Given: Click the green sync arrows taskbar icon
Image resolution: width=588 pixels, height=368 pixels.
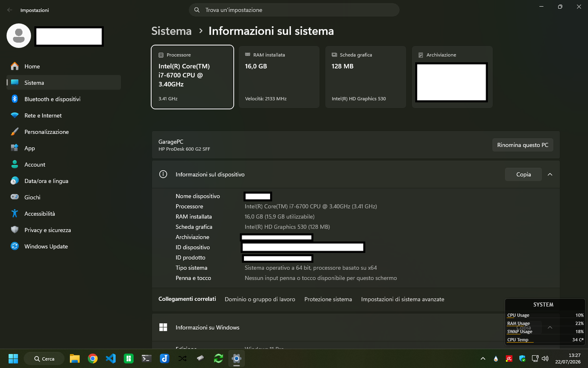Looking at the screenshot, I should point(218,358).
